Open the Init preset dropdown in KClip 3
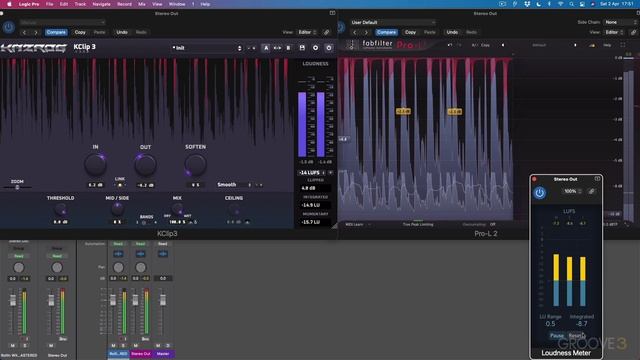640x360 pixels. (207, 48)
